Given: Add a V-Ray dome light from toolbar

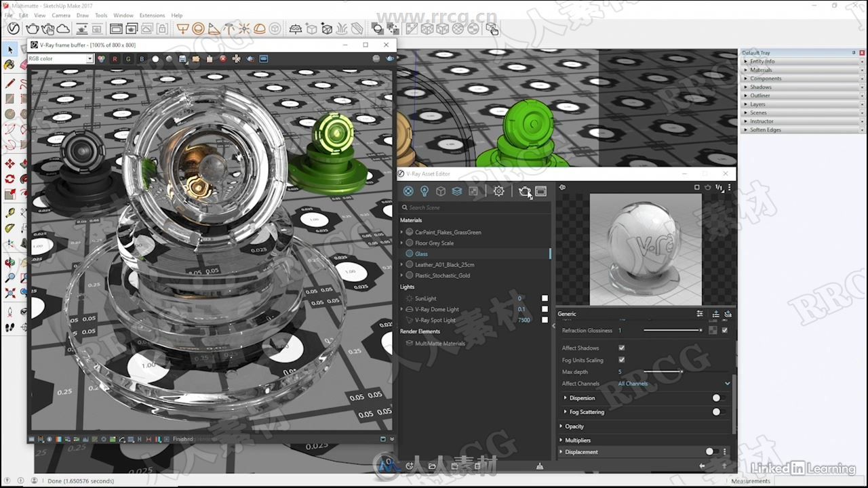Looking at the screenshot, I should coord(260,28).
